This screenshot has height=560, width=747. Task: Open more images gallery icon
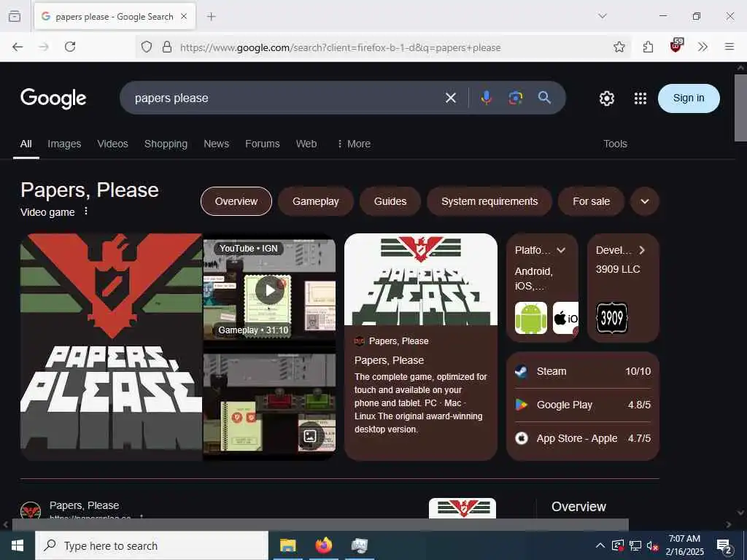(x=310, y=435)
